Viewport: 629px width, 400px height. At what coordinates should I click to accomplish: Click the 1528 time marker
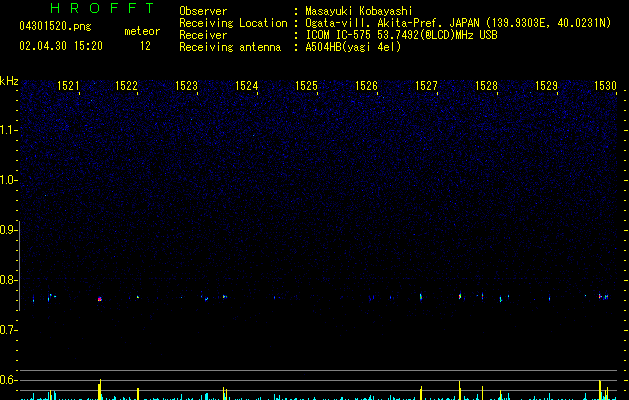(486, 86)
